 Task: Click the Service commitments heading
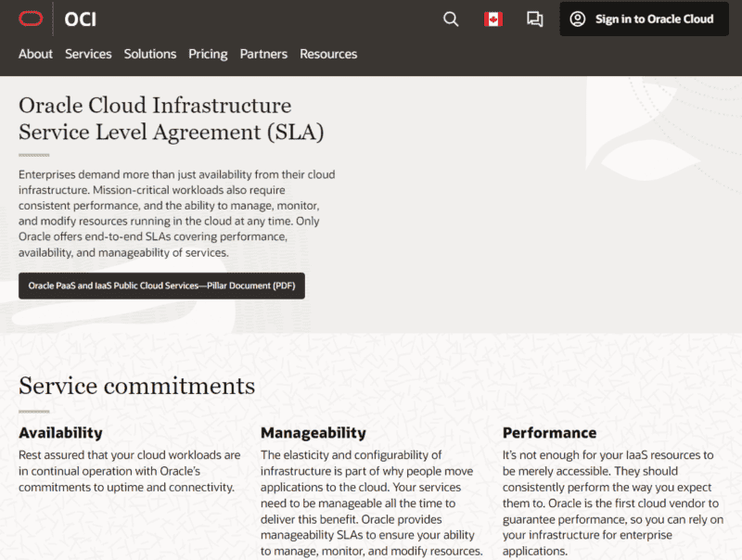coord(137,387)
